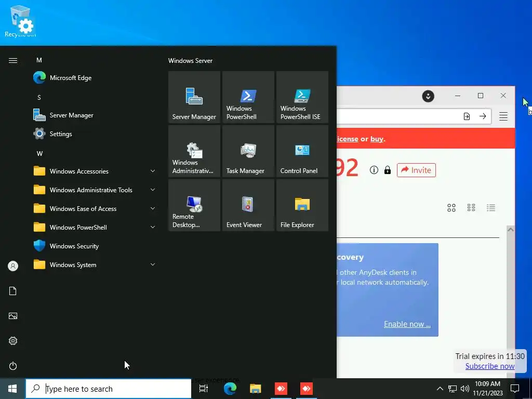This screenshot has width=532, height=399.
Task: Switch to first AnyDesk taskbar icon
Action: pos(281,389)
